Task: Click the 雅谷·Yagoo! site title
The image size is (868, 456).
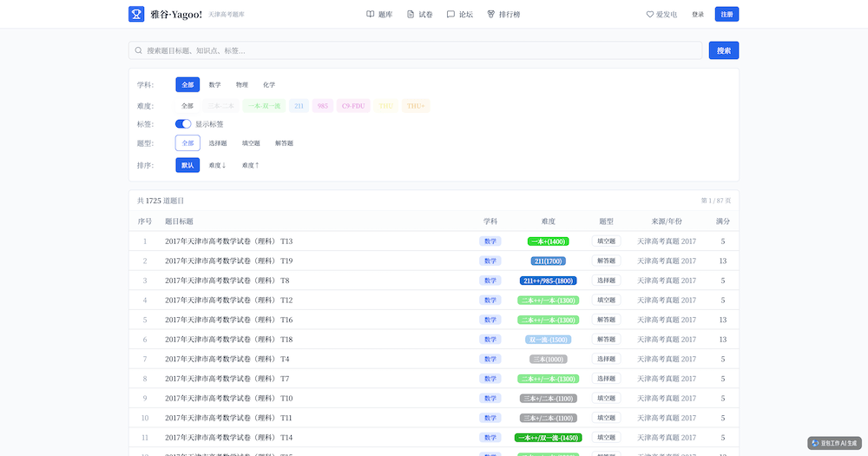Action: 176,15
